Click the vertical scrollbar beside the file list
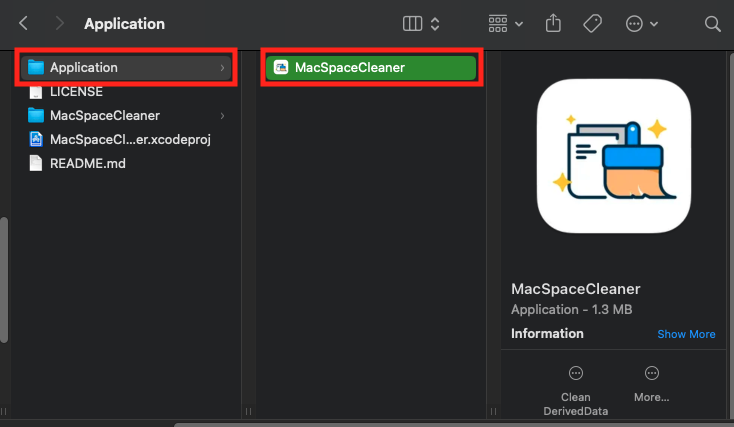The height and width of the screenshot is (427, 734). tap(4, 280)
